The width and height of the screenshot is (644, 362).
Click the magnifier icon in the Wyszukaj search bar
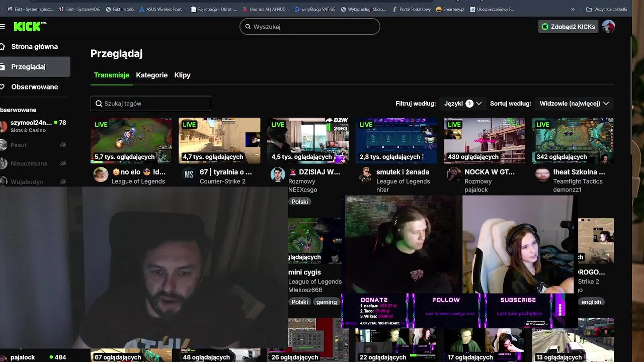coord(248,27)
